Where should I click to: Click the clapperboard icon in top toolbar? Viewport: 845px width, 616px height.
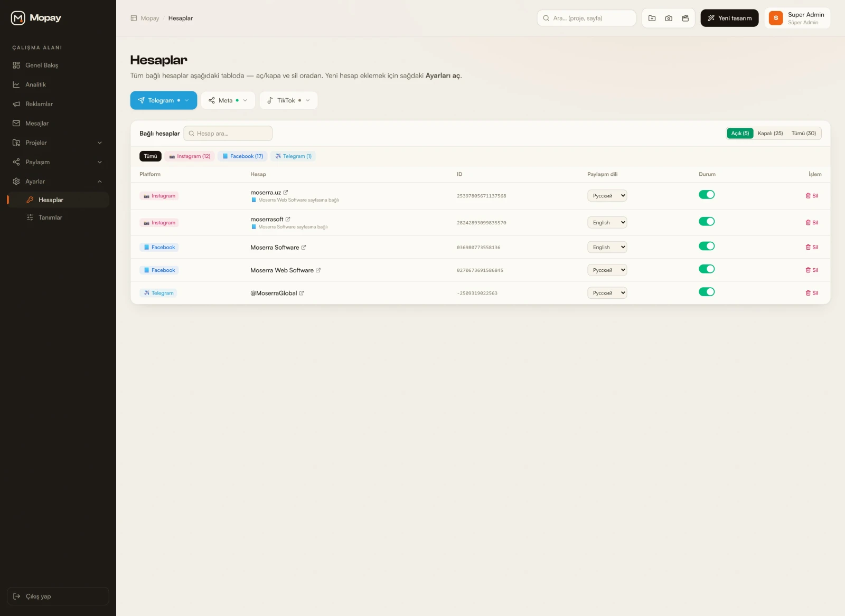(686, 18)
